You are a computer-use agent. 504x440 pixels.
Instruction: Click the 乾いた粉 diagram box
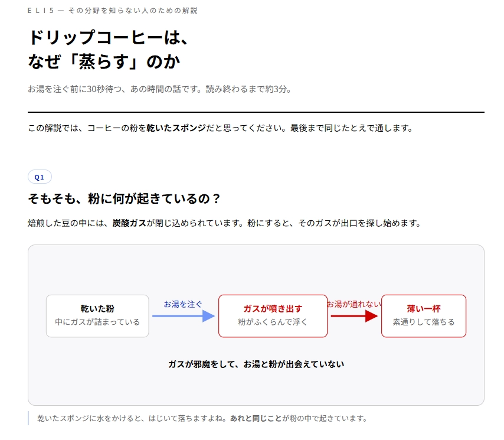pos(97,316)
